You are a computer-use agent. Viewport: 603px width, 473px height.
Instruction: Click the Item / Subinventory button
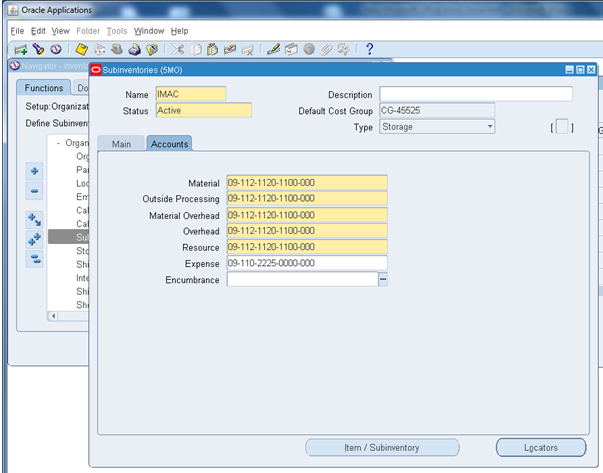coord(382,448)
